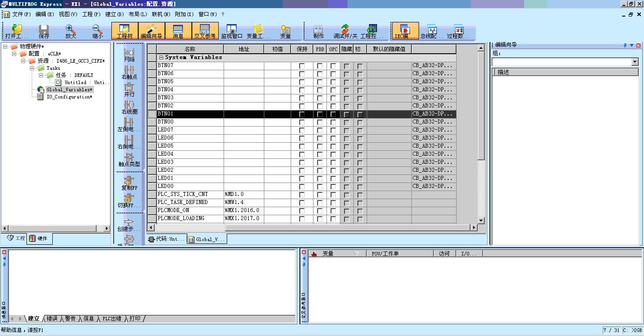Viewport: 644px width, 336px height.
Task: Open the 监视窗口 watch window
Action: tap(232, 31)
